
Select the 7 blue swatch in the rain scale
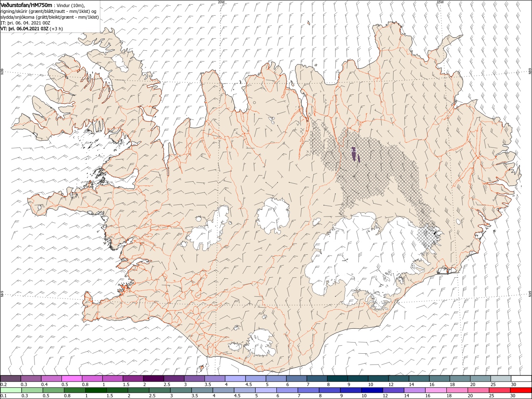[308, 390]
